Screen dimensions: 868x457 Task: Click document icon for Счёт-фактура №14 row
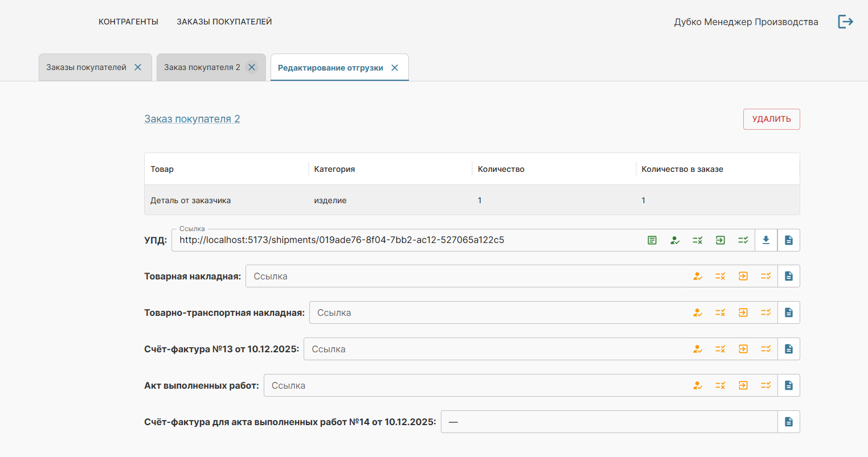coord(789,422)
